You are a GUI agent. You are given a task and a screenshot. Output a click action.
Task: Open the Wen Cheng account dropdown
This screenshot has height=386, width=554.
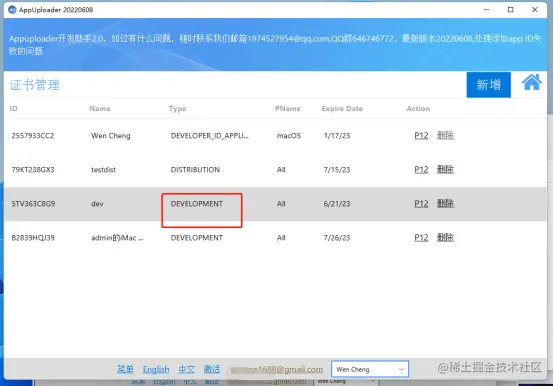pyautogui.click(x=370, y=369)
